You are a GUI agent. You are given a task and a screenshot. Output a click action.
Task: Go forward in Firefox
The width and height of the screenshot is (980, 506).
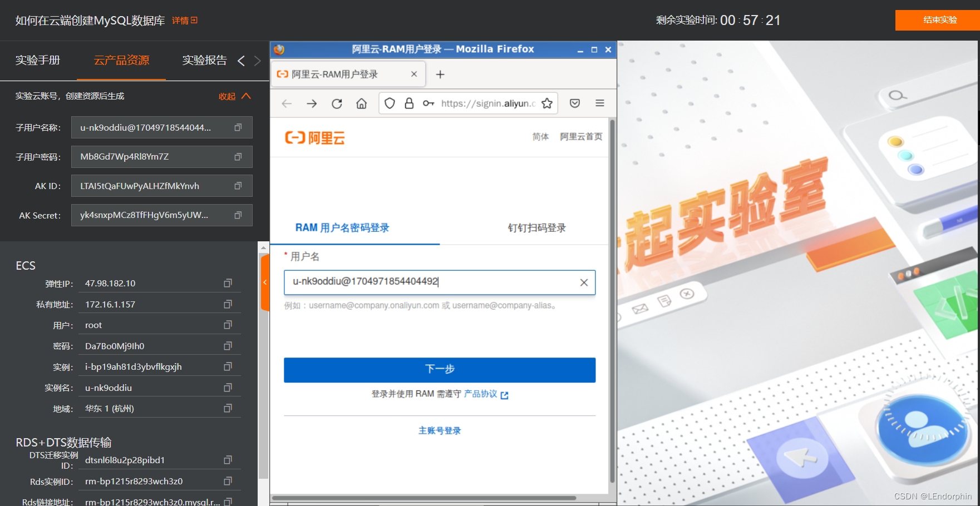click(312, 103)
